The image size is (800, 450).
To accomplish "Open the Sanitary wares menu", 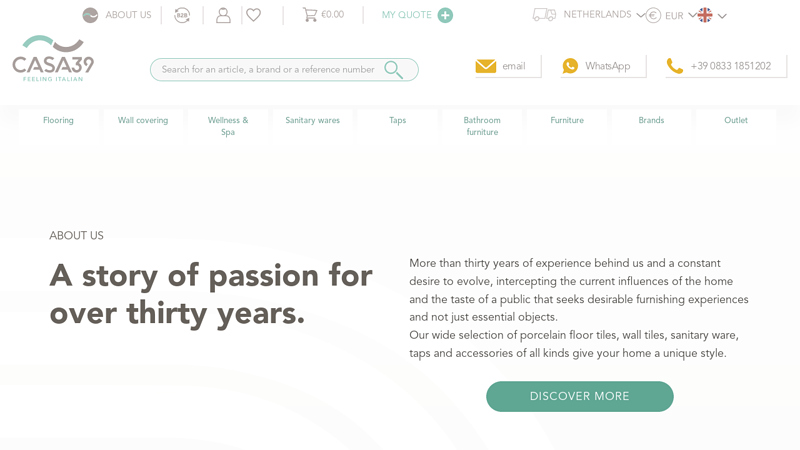I will pos(312,120).
